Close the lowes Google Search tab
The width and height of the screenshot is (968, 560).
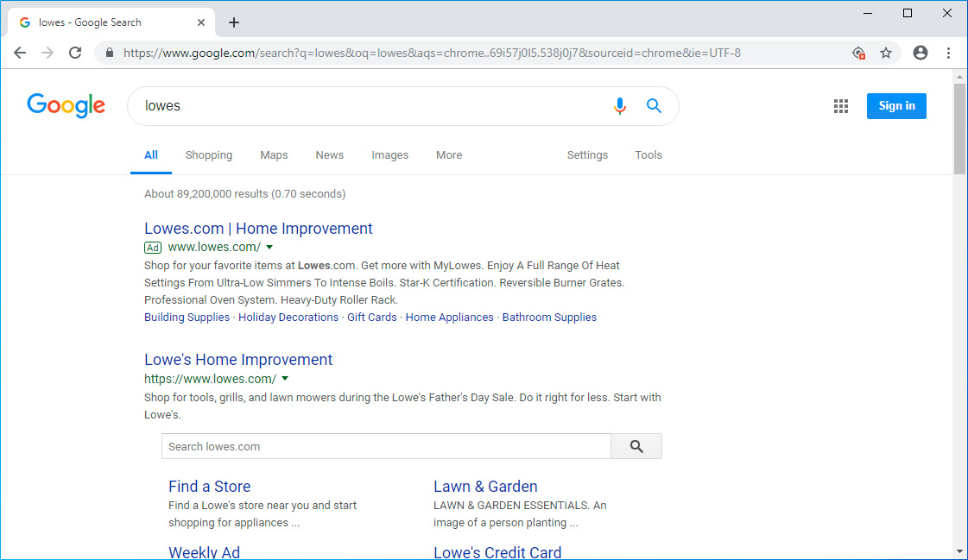point(201,22)
